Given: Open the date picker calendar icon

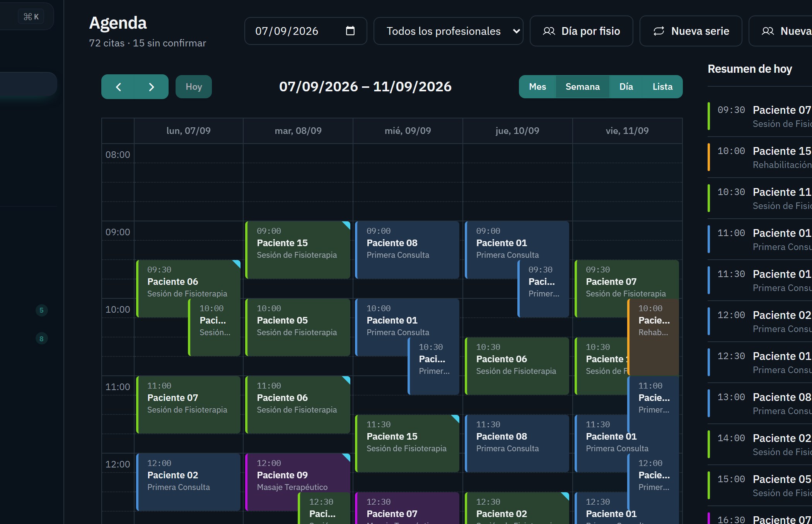Looking at the screenshot, I should 350,31.
